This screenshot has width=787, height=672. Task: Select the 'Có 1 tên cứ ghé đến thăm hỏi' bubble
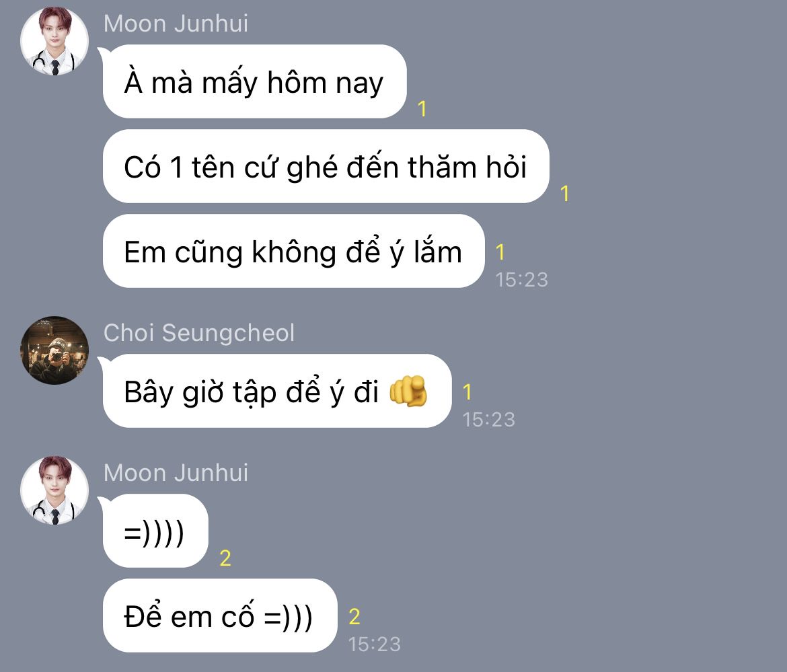coord(326,166)
